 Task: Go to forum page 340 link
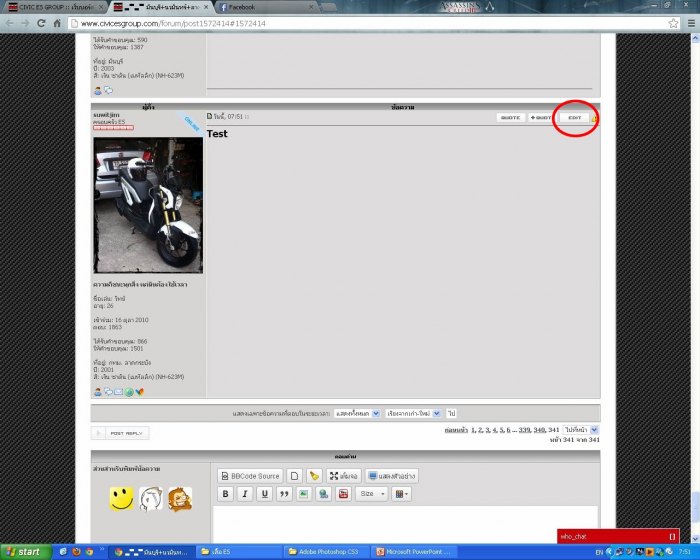point(539,430)
